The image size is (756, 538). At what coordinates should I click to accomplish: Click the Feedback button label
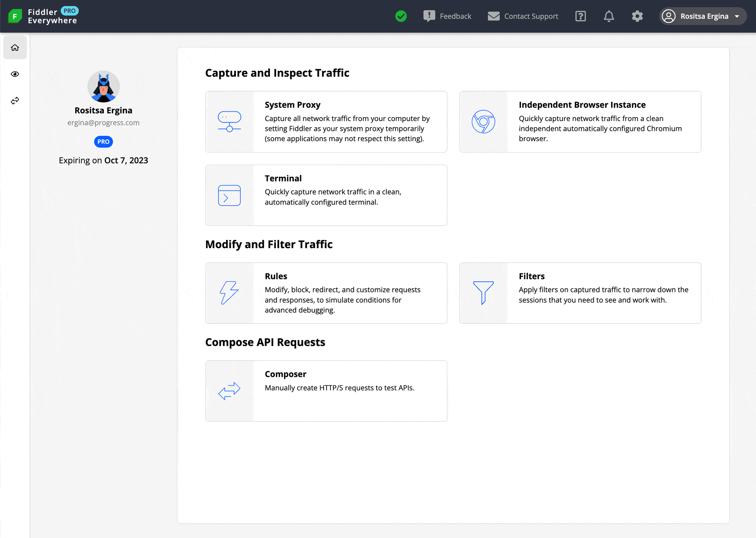click(455, 16)
